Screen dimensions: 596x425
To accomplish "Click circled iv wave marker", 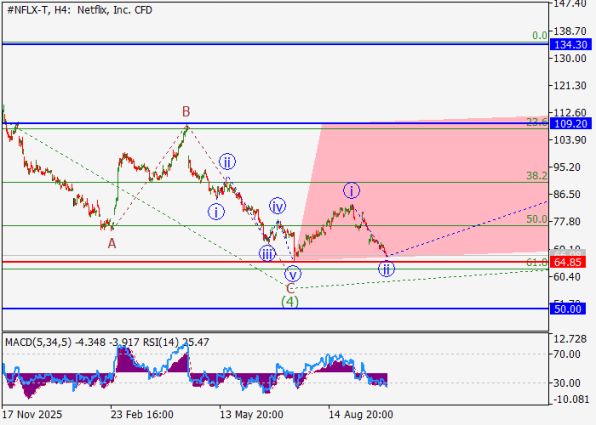I will coord(277,206).
